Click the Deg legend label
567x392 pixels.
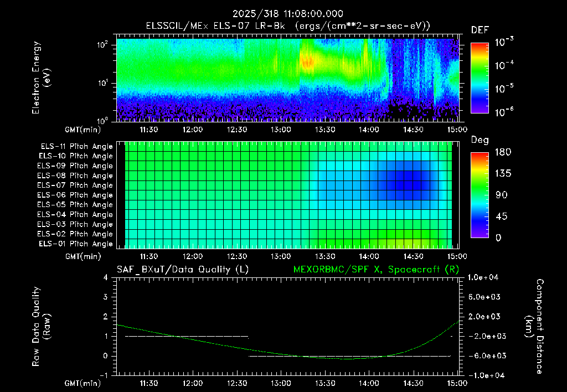coord(480,140)
